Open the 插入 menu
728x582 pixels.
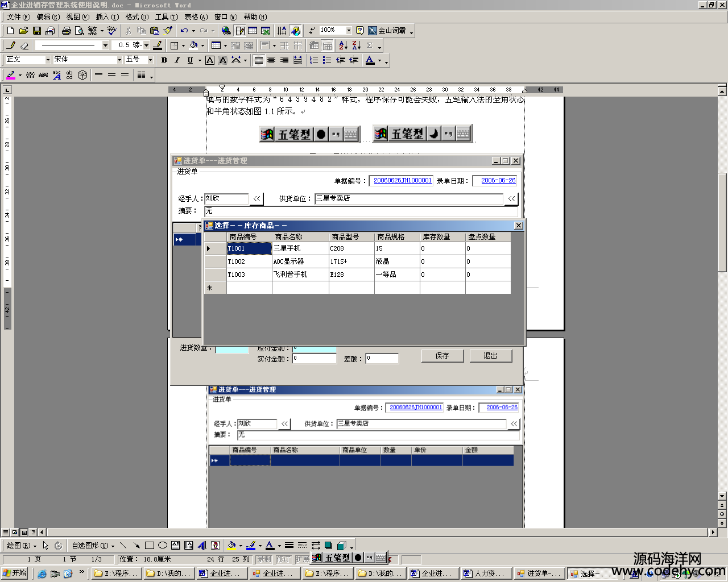pos(107,17)
